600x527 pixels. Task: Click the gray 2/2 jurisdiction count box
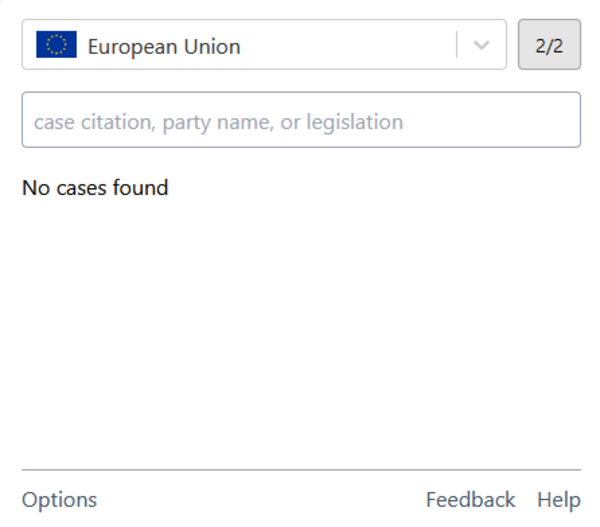point(549,44)
